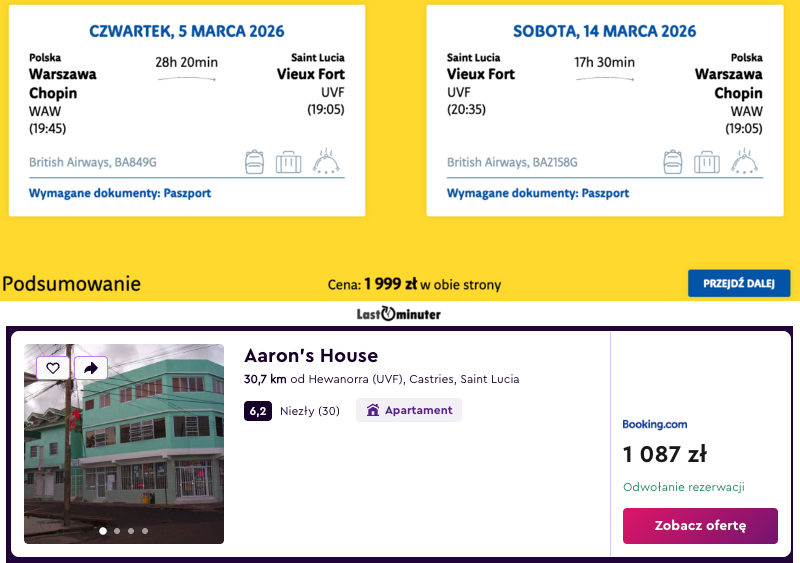Click the meal cloche icon on the return flight

coord(744,160)
